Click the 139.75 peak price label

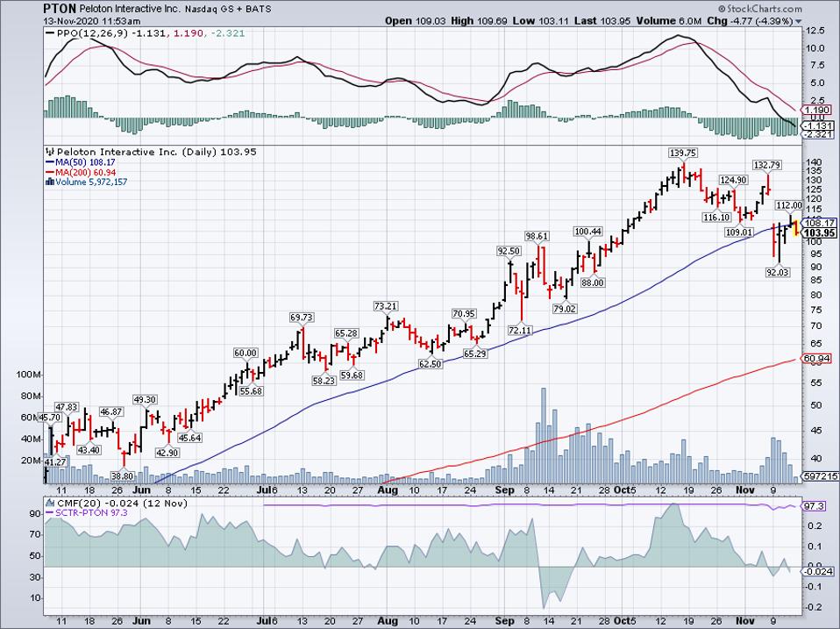(682, 154)
